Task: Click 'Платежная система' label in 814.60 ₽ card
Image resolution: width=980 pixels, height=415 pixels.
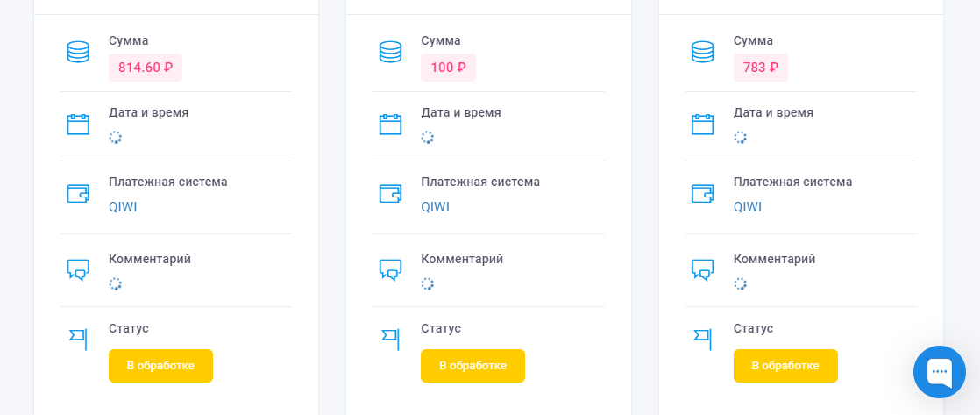Action: 168,182
